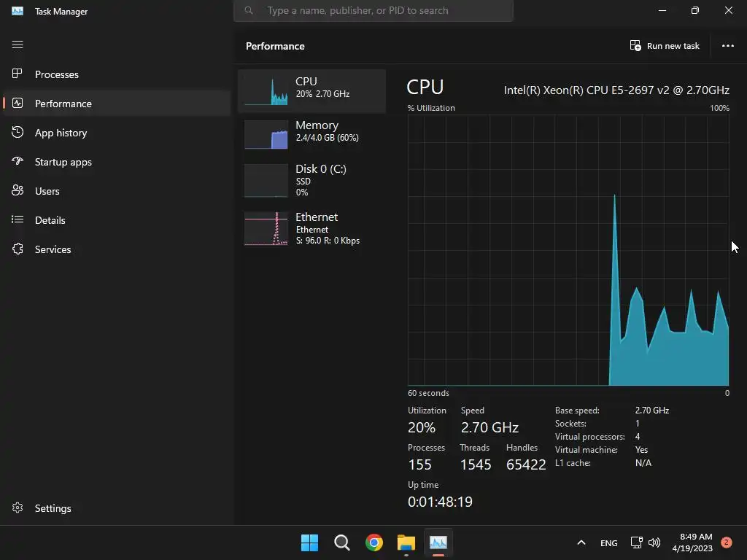Click the Settings gear icon
Screen dimensions: 747x560
point(18,507)
